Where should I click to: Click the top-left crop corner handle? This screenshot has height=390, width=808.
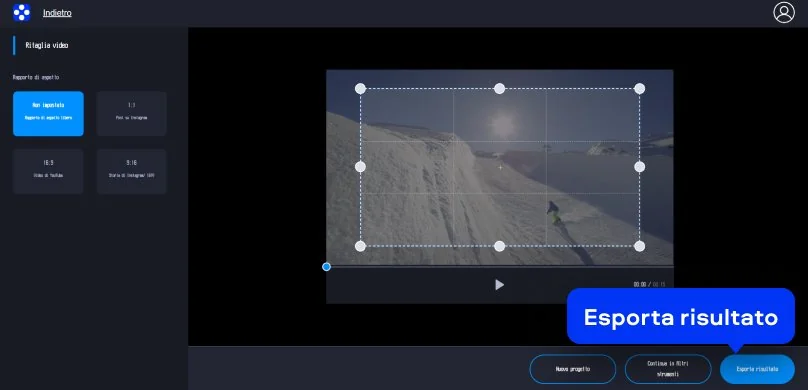coord(360,89)
